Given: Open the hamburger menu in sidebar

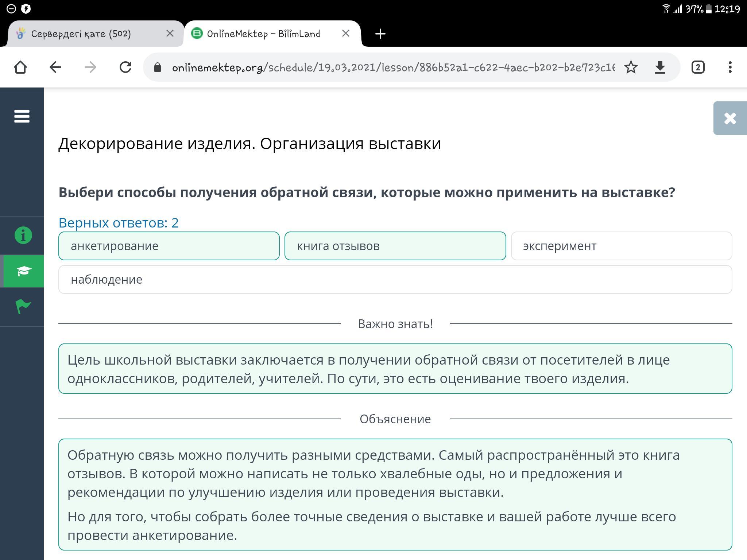Looking at the screenshot, I should (22, 117).
